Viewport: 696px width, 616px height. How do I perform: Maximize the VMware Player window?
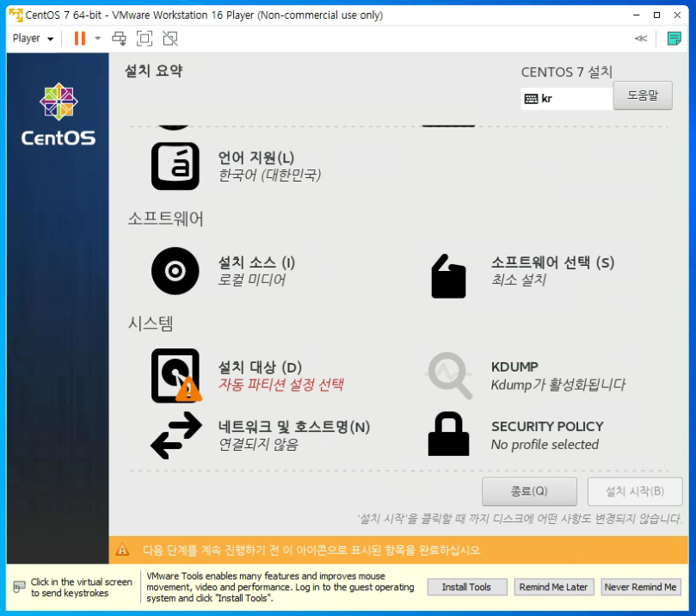pyautogui.click(x=656, y=15)
